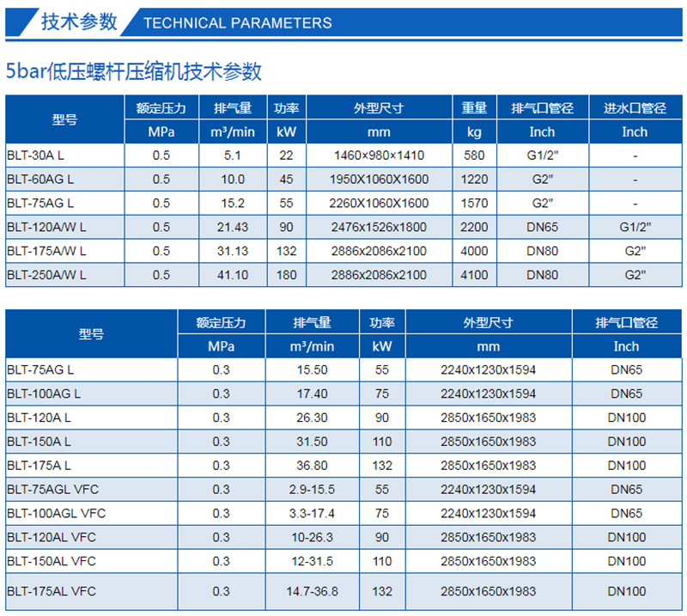Click G2" inlet value in BLT-250A/W L row
This screenshot has height=616, width=687.
click(635, 275)
